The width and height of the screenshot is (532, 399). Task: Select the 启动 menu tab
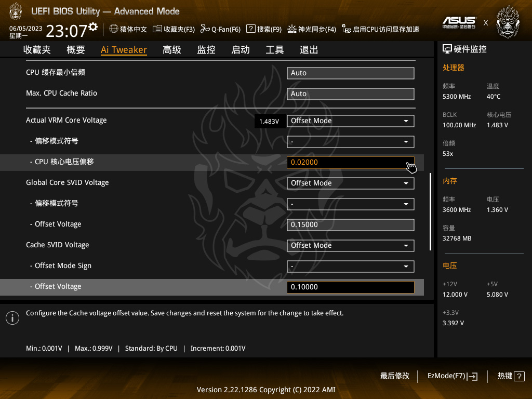coord(240,49)
